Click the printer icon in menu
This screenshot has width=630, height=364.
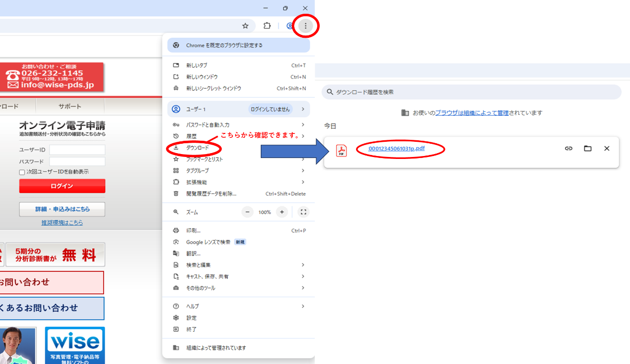[176, 231]
